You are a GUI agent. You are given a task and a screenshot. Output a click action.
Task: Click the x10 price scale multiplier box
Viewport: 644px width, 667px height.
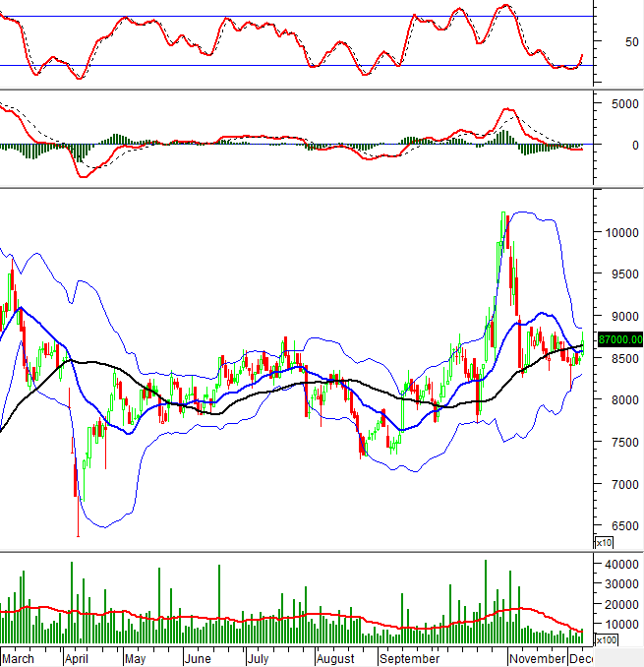(x=604, y=543)
